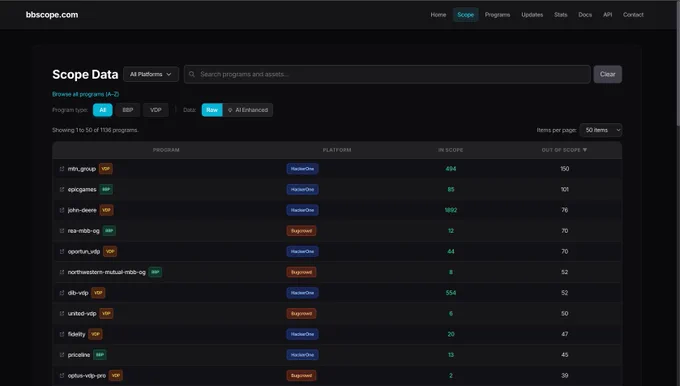Open the Stats nav item

[x=561, y=15]
